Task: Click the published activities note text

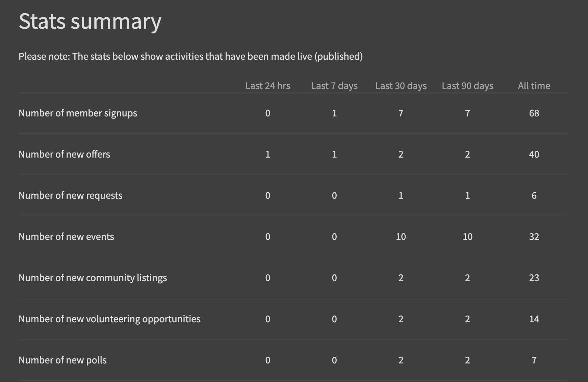Action: pyautogui.click(x=190, y=56)
